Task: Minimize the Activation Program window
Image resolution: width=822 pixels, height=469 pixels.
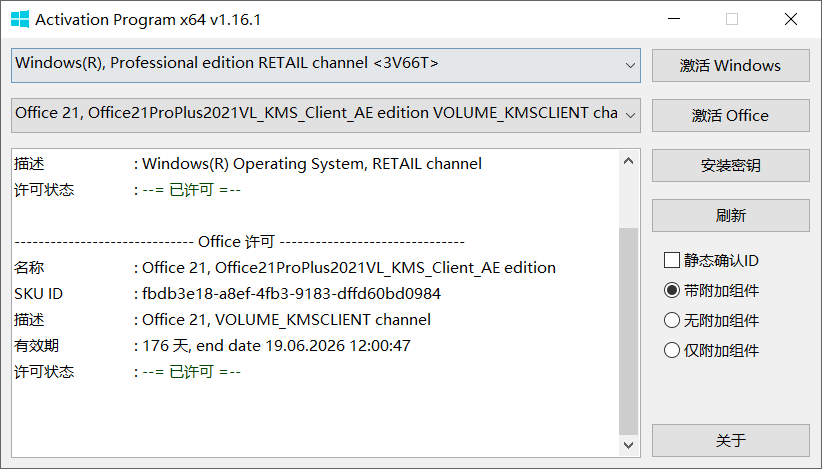Action: tap(674, 19)
